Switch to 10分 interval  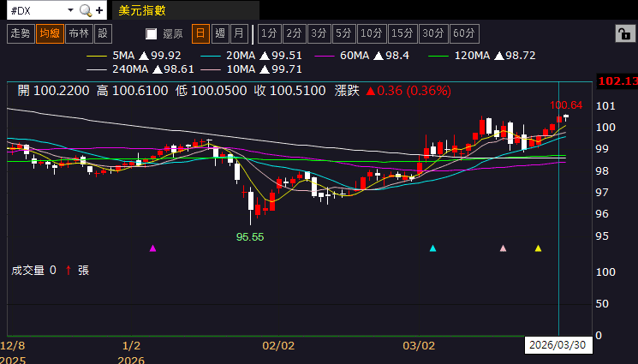372,33
